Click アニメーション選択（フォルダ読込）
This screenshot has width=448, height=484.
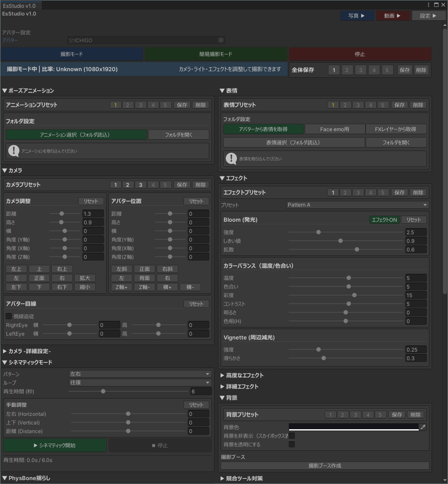point(76,135)
